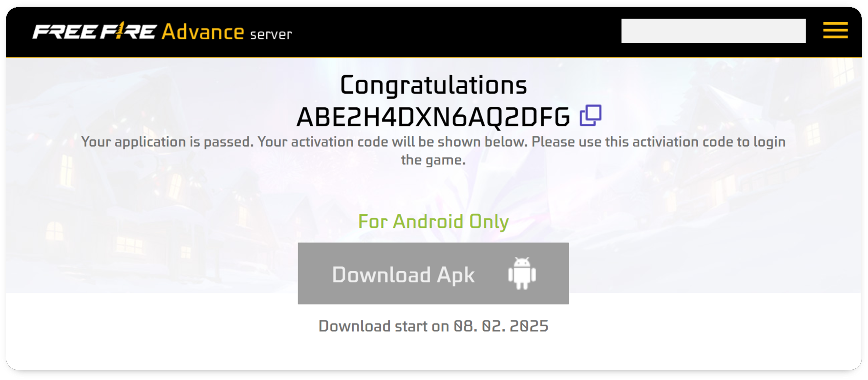Image resolution: width=868 pixels, height=380 pixels.
Task: Click the 'Please use this activiation code' sentence
Action: click(x=659, y=142)
